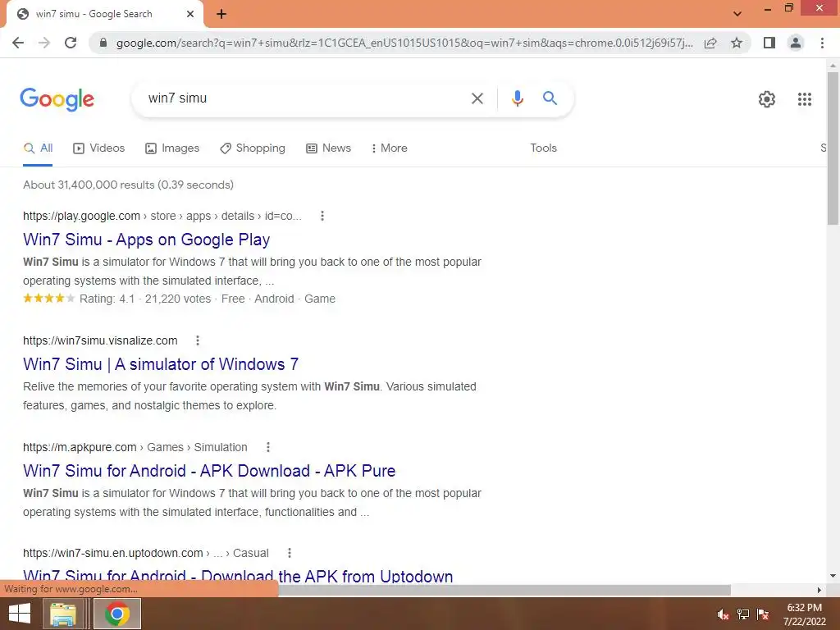
Task: Open search Tools options
Action: pyautogui.click(x=543, y=148)
